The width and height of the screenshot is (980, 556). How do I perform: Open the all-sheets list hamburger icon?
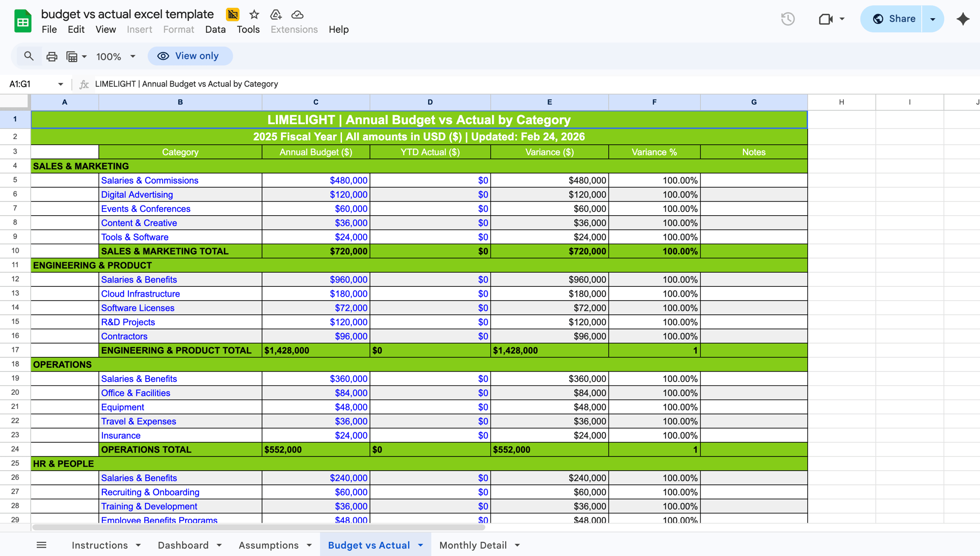pyautogui.click(x=42, y=544)
